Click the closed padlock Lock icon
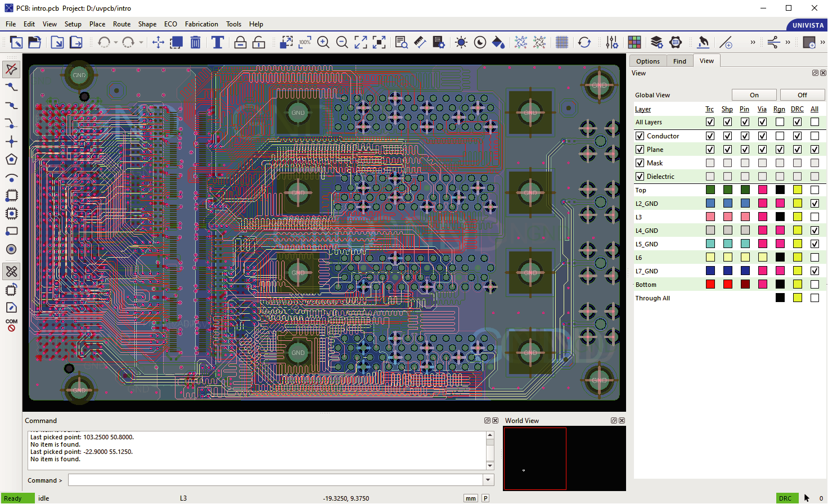The width and height of the screenshot is (828, 504). [x=240, y=43]
